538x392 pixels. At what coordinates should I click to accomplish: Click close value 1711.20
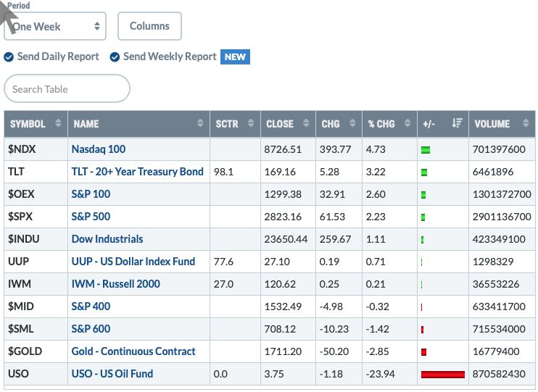[283, 351]
